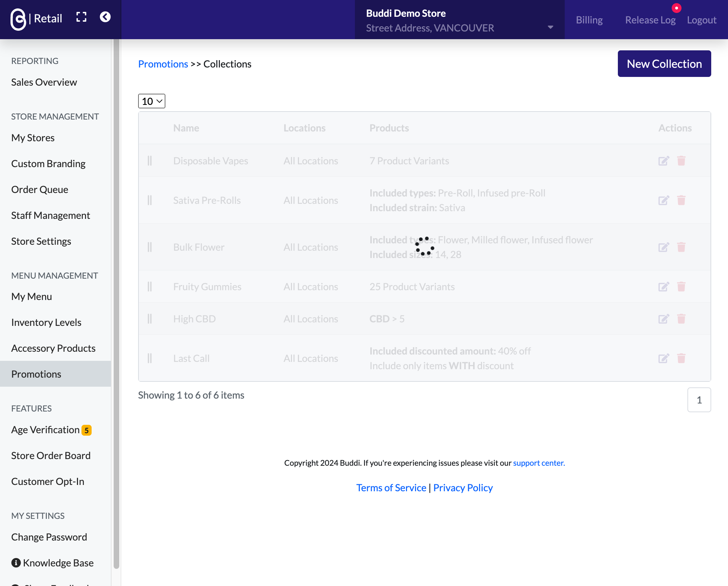Delete the Sativa Pre-Rolls collection

(x=681, y=200)
